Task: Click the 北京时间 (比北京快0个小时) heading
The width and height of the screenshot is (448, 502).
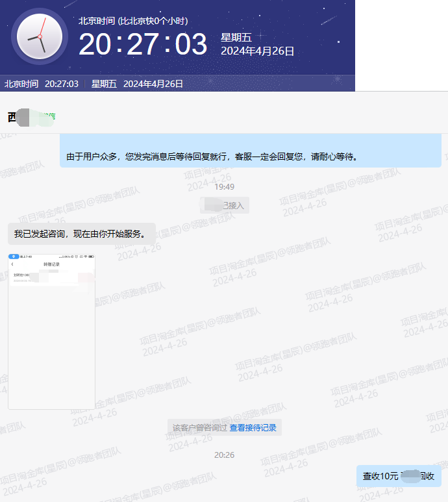Action: pos(133,21)
